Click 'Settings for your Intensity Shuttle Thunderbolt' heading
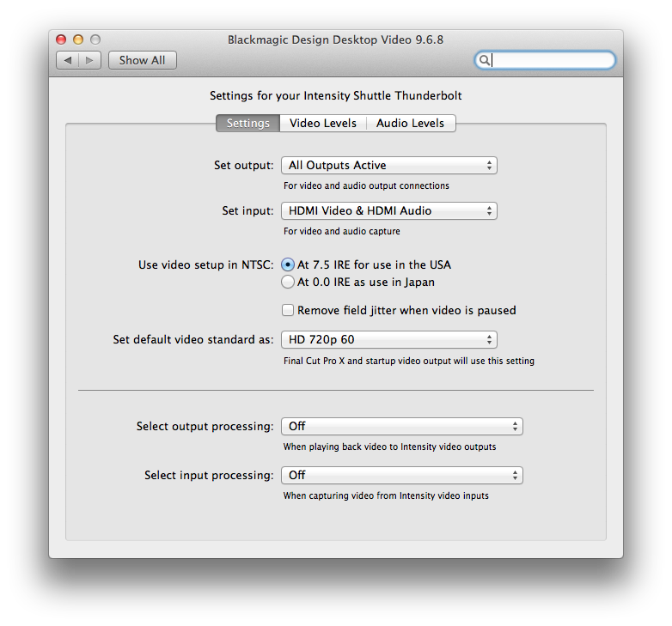The image size is (672, 626). point(336,95)
